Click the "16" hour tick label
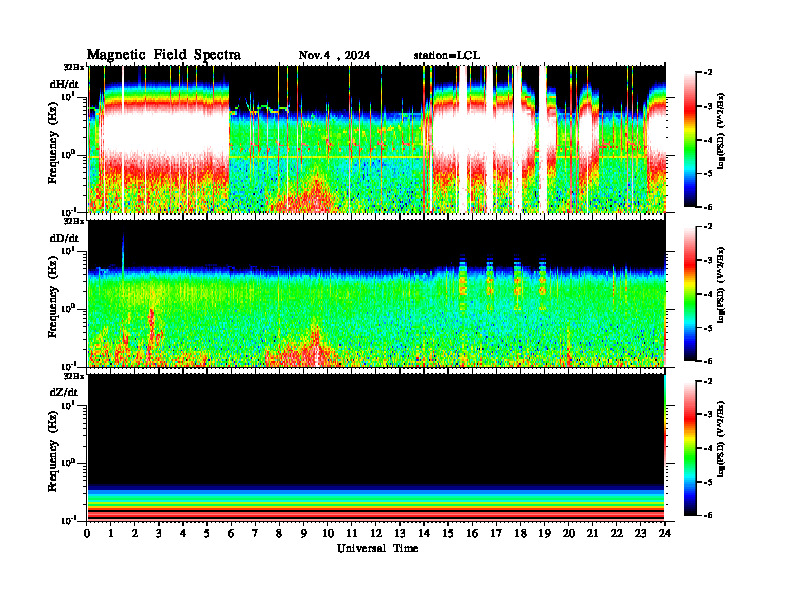 [x=472, y=533]
